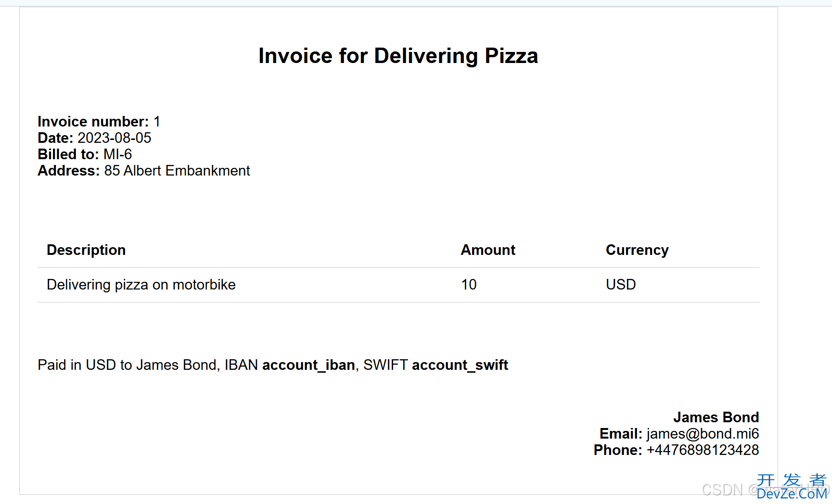Click the address 85 Albert Embankment

click(x=177, y=171)
